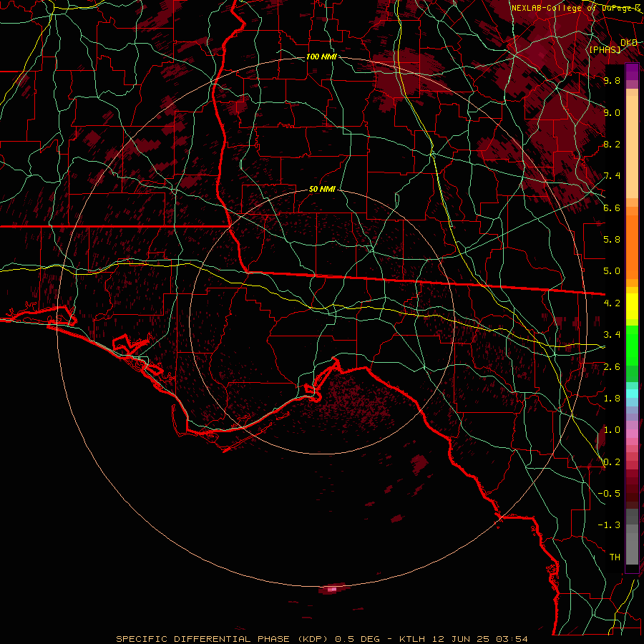
Task: Click the 1.0 value on the scale
Action: pyautogui.click(x=612, y=430)
